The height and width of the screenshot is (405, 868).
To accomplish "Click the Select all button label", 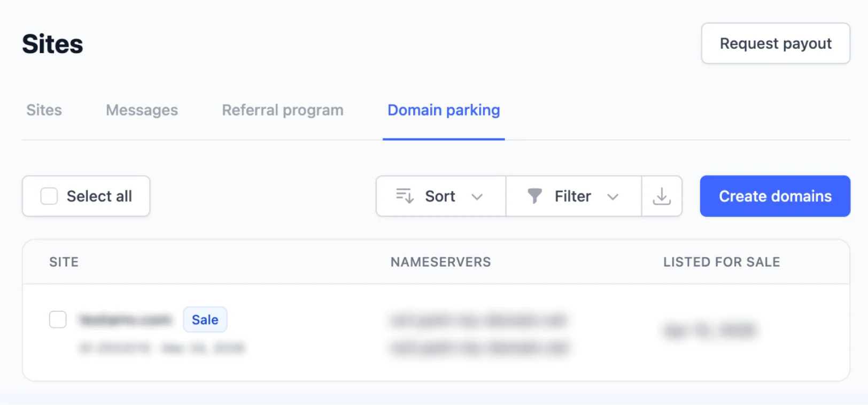I will coord(99,196).
